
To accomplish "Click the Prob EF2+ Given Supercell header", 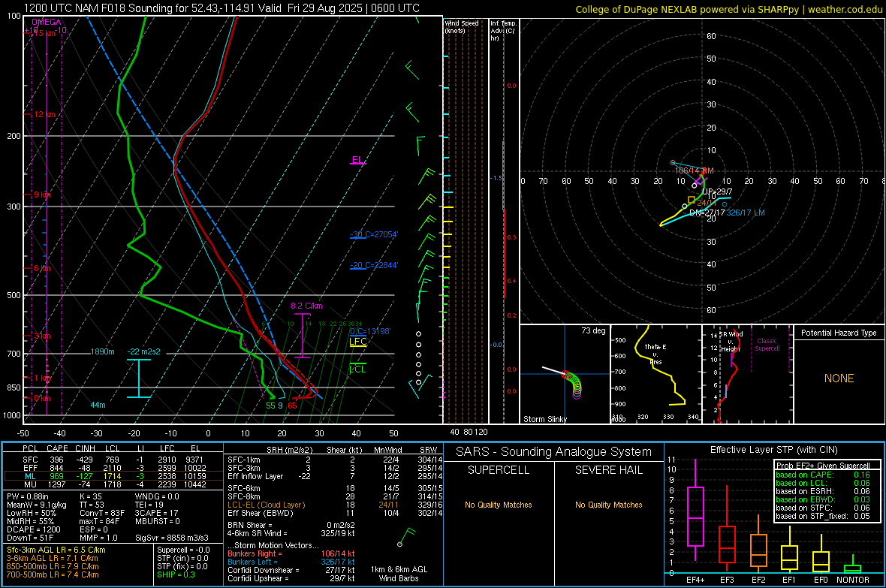I will 823,466.
